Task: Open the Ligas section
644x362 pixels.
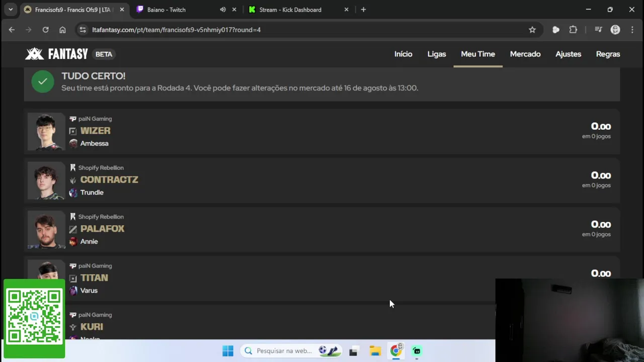Action: point(437,54)
